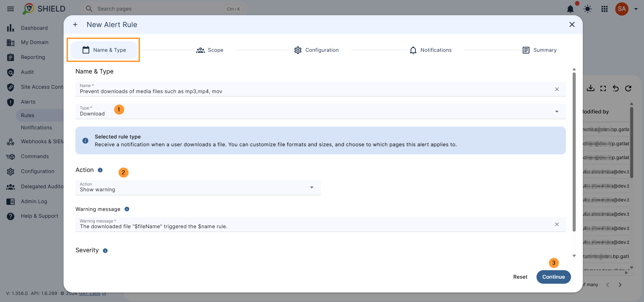Viewport: 644px width, 302px height.
Task: Go to the next page of the table
Action: [620, 285]
